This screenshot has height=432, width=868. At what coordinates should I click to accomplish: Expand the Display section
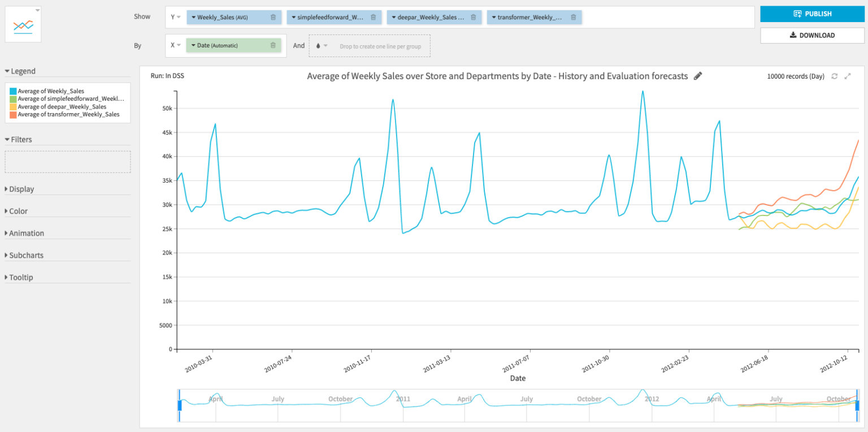coord(21,189)
